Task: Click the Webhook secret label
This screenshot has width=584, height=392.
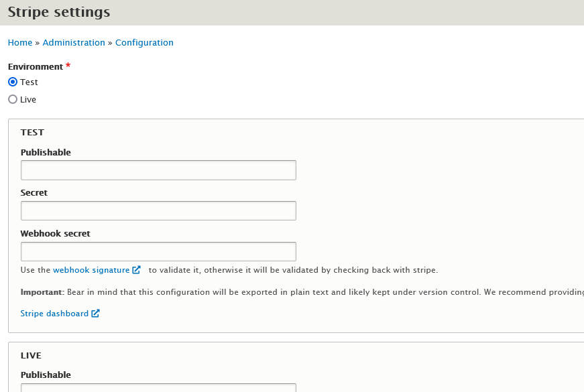Action: [x=55, y=233]
